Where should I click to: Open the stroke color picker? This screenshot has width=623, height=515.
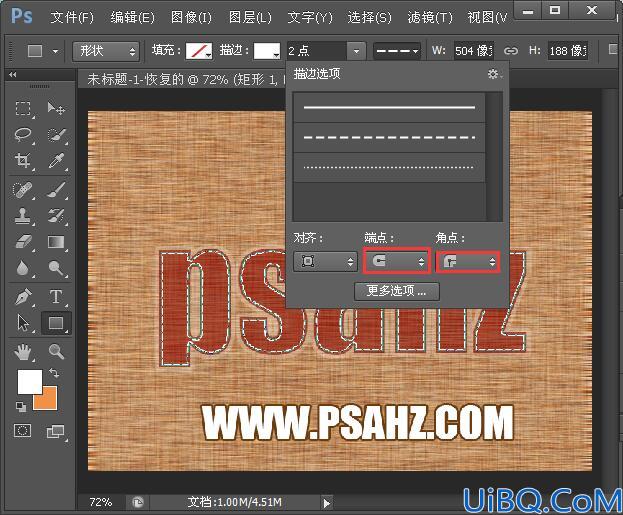click(x=267, y=51)
